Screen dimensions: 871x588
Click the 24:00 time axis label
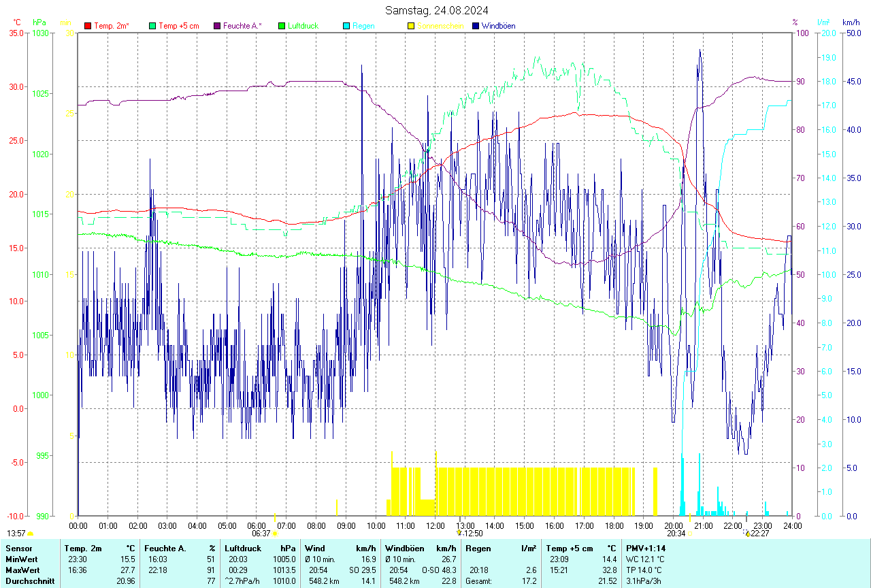click(x=792, y=525)
